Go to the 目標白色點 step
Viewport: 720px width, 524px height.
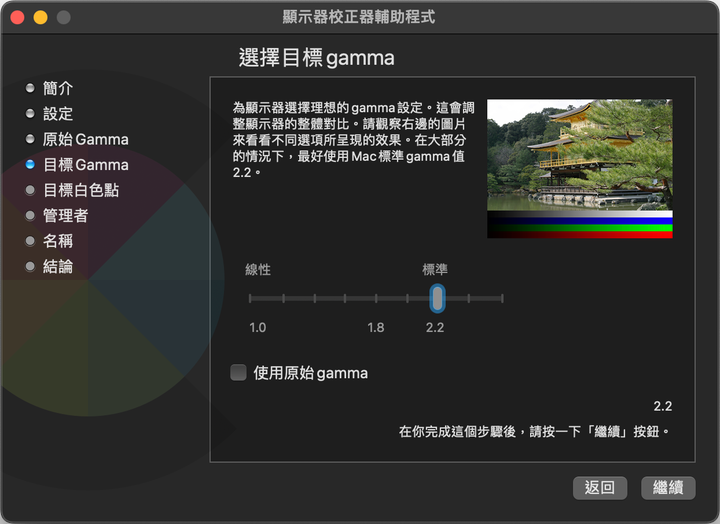point(81,190)
